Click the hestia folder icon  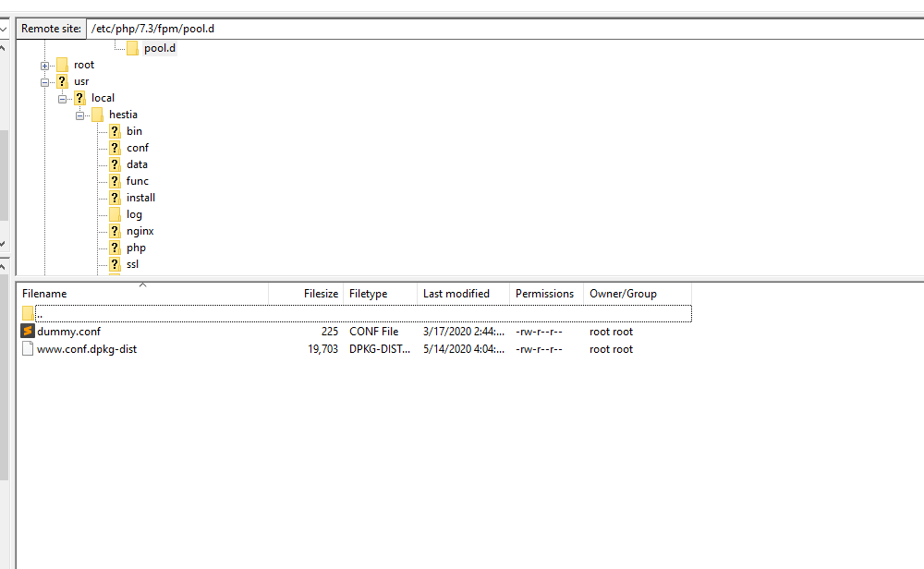(97, 114)
